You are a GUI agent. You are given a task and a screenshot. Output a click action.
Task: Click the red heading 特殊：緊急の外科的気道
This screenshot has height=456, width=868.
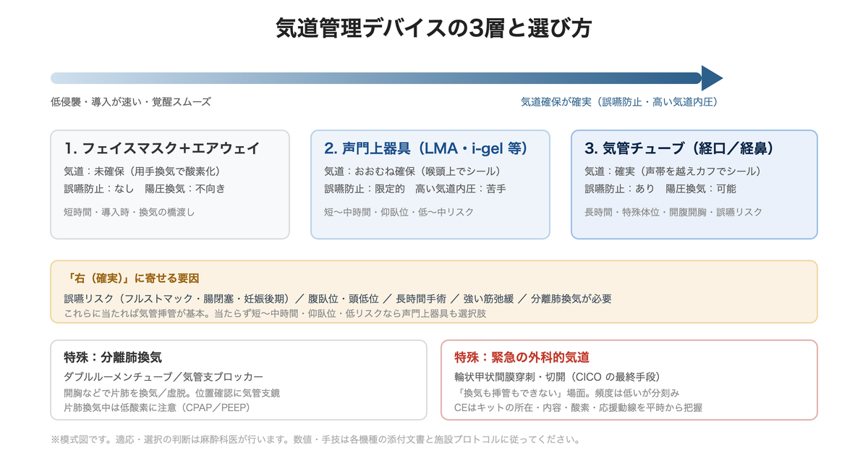pyautogui.click(x=522, y=358)
